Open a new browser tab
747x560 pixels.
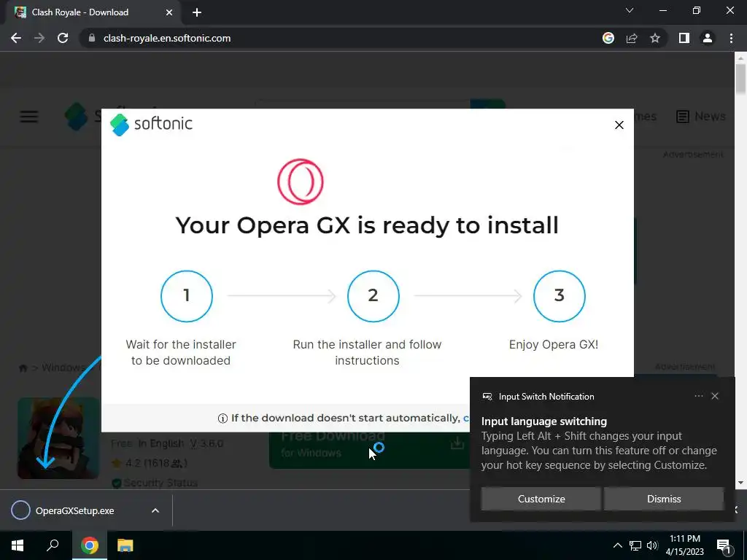point(197,12)
